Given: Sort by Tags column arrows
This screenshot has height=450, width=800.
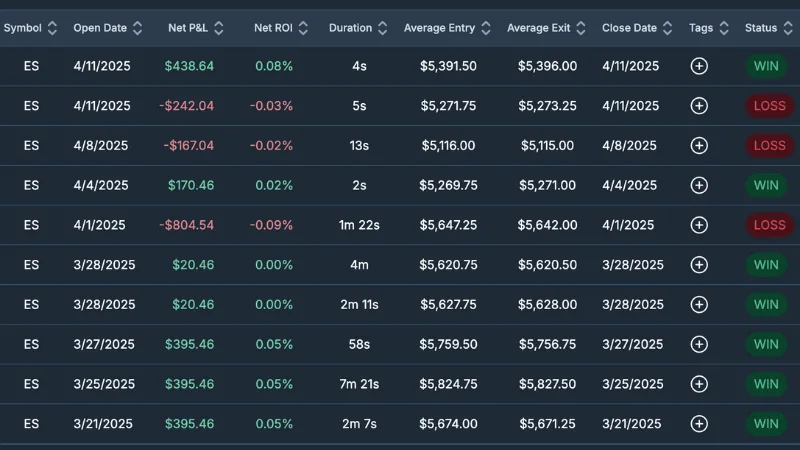Looking at the screenshot, I should [x=724, y=28].
